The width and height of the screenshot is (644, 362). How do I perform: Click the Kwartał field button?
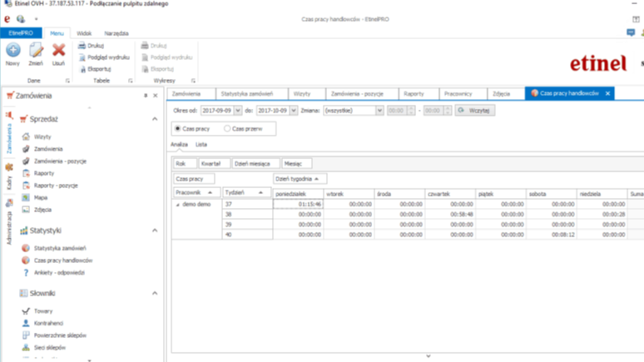pos(214,164)
